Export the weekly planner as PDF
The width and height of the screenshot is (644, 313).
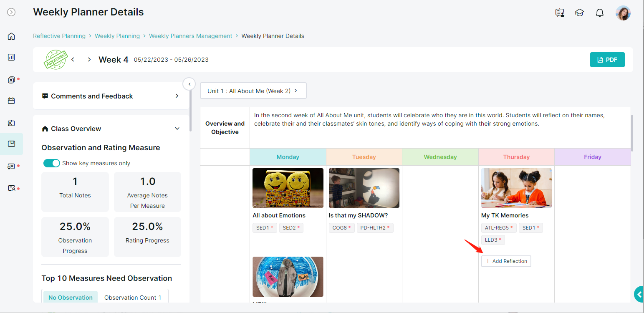pyautogui.click(x=607, y=60)
